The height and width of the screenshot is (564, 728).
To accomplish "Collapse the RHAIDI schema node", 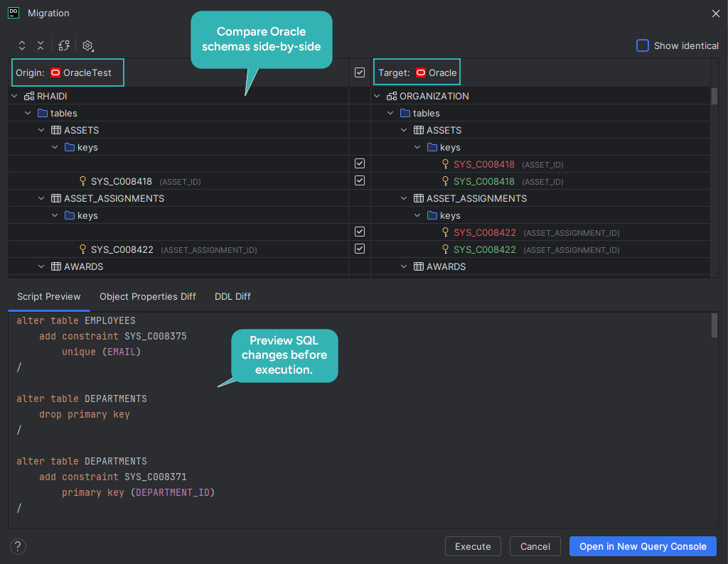I will (x=14, y=96).
